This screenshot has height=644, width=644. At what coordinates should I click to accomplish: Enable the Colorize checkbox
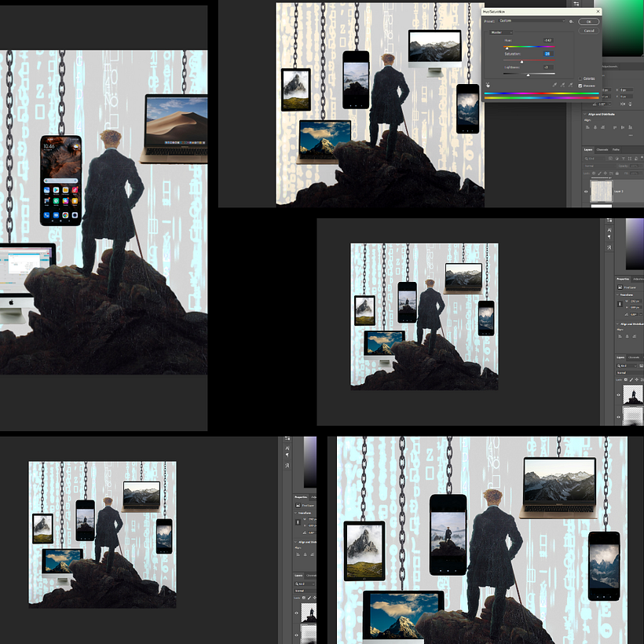point(580,79)
